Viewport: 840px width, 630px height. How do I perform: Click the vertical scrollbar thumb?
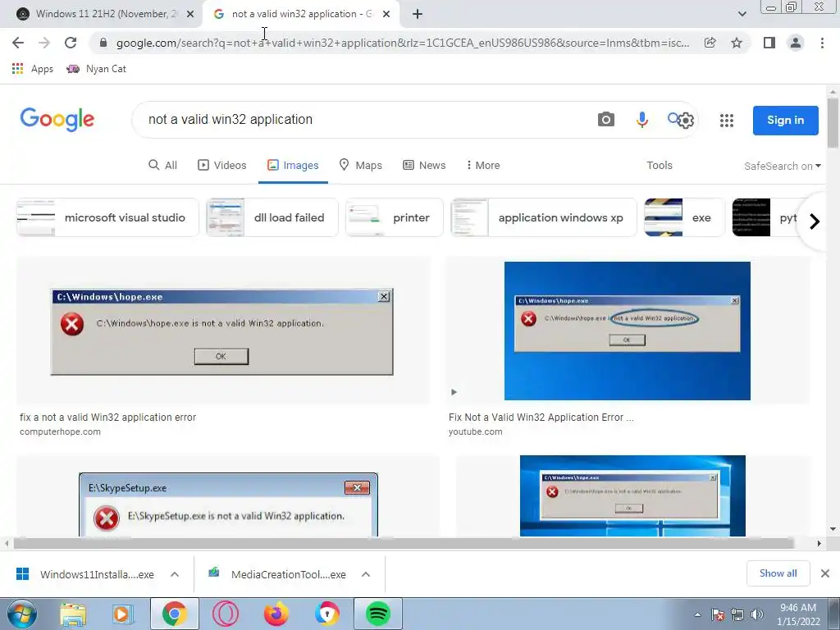click(x=833, y=121)
